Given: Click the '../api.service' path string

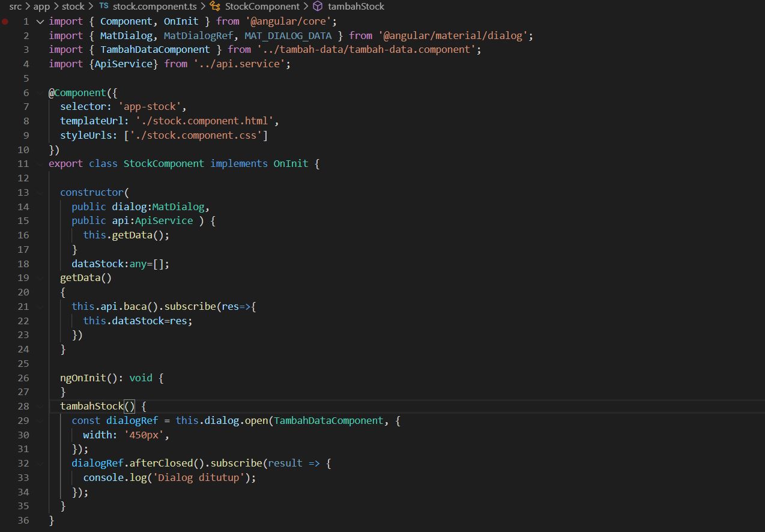Looking at the screenshot, I should click(x=239, y=64).
